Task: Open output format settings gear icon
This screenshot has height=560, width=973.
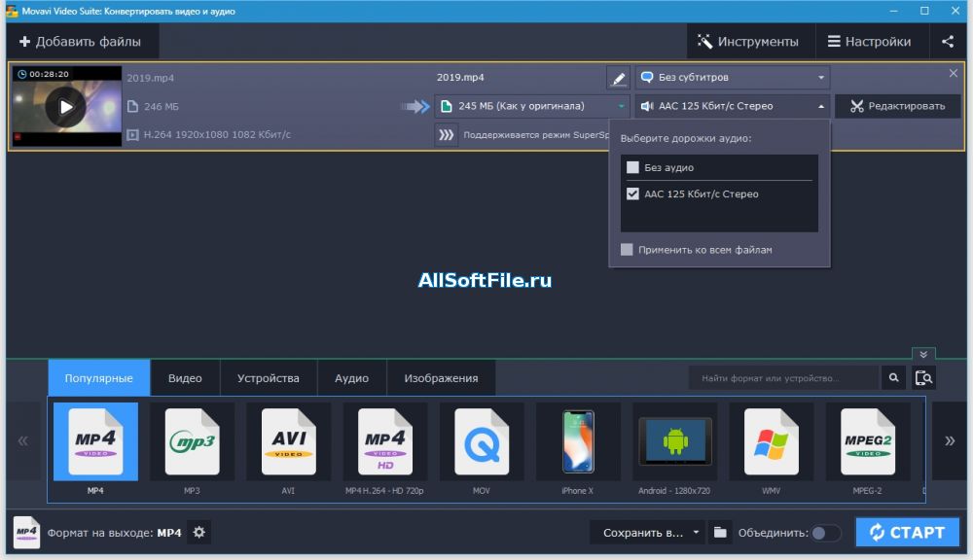Action: click(x=199, y=533)
